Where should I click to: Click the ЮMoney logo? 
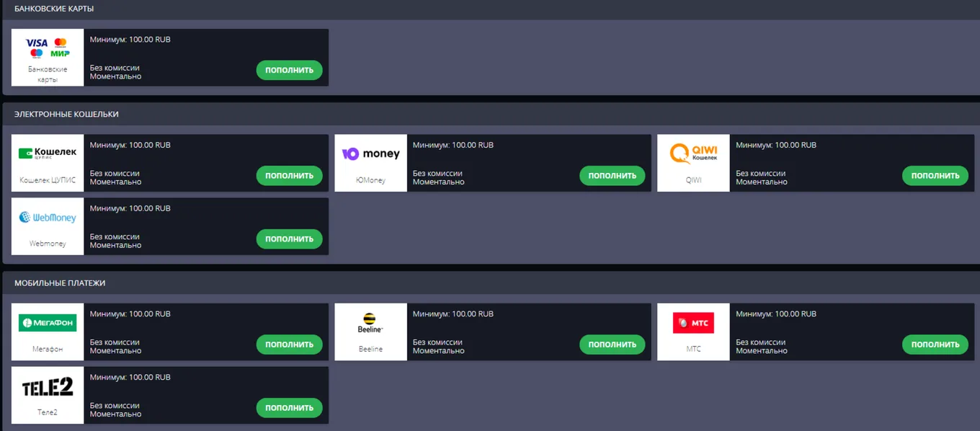point(370,154)
